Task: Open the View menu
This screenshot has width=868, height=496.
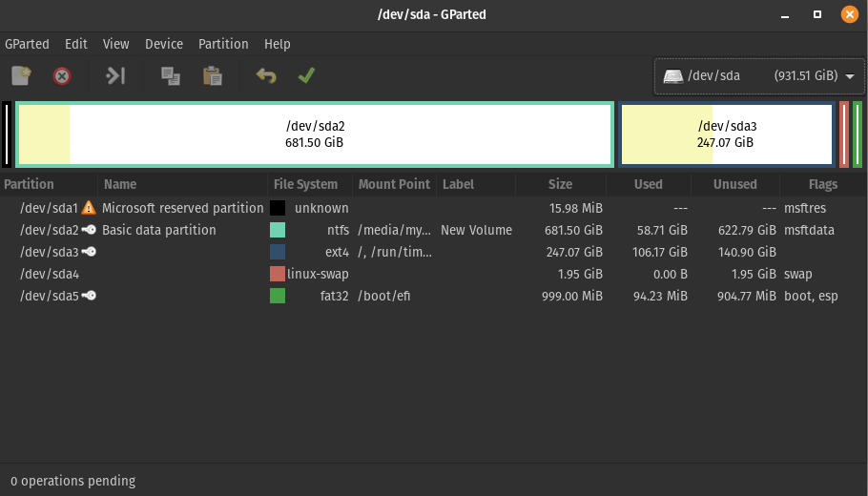Action: (115, 44)
